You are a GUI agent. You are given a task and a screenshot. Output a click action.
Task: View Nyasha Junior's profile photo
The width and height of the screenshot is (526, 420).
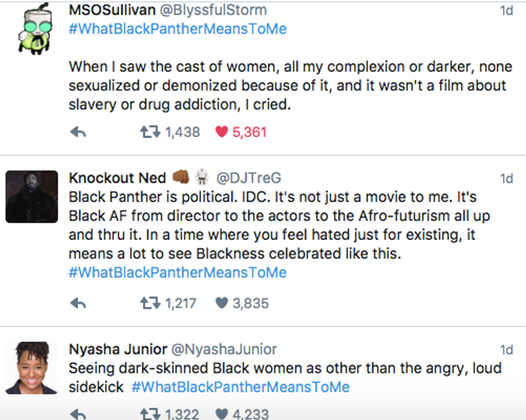pyautogui.click(x=32, y=368)
